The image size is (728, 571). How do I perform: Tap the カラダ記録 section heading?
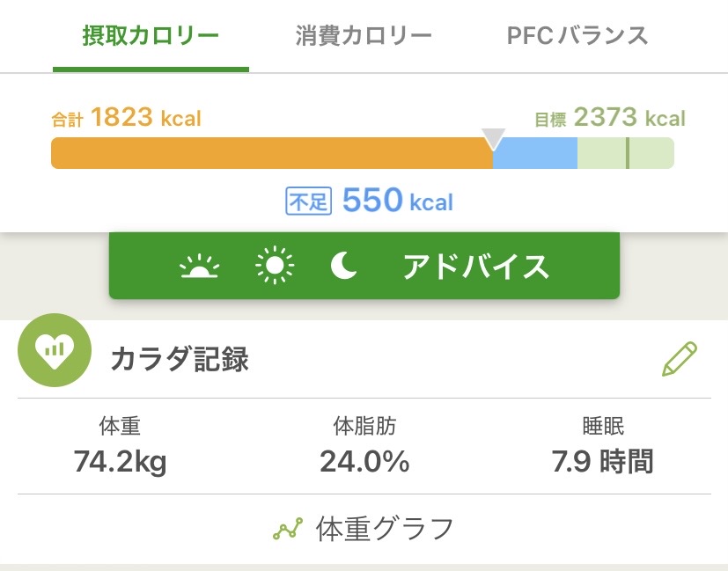[x=180, y=360]
